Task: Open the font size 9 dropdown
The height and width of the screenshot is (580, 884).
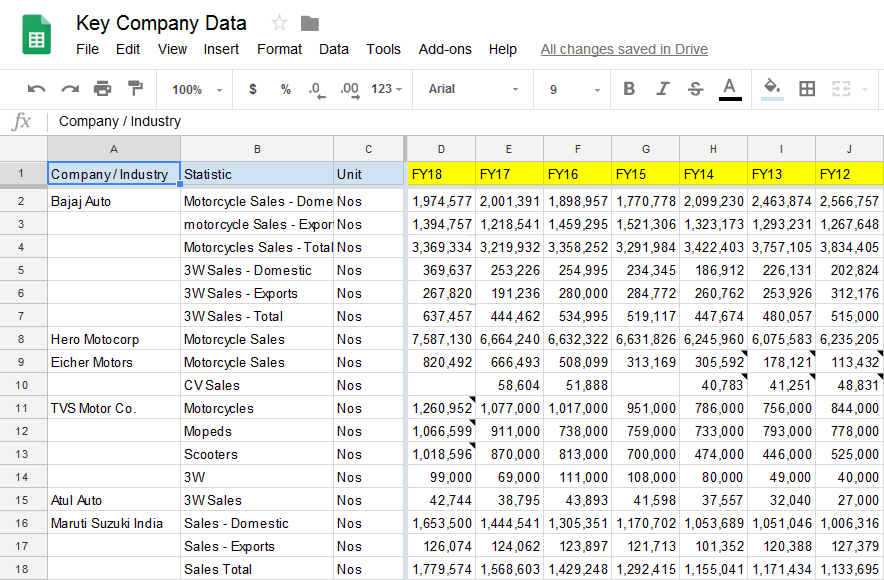Action: [x=574, y=90]
